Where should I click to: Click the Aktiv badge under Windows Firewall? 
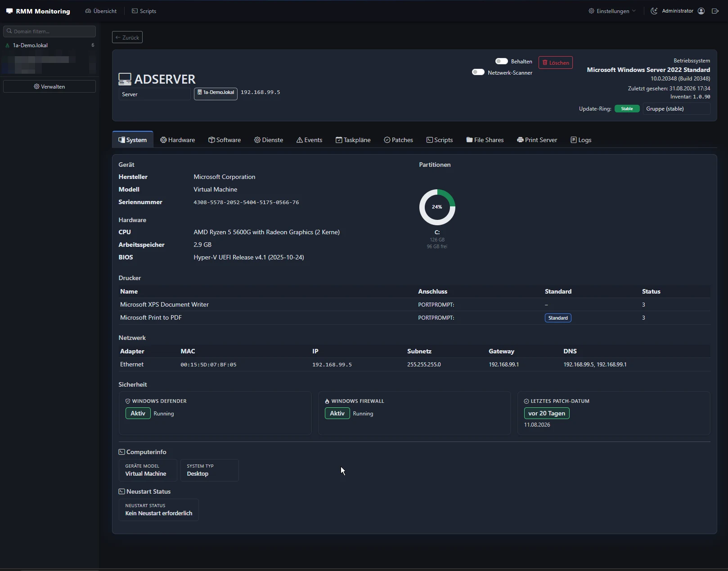pyautogui.click(x=337, y=413)
